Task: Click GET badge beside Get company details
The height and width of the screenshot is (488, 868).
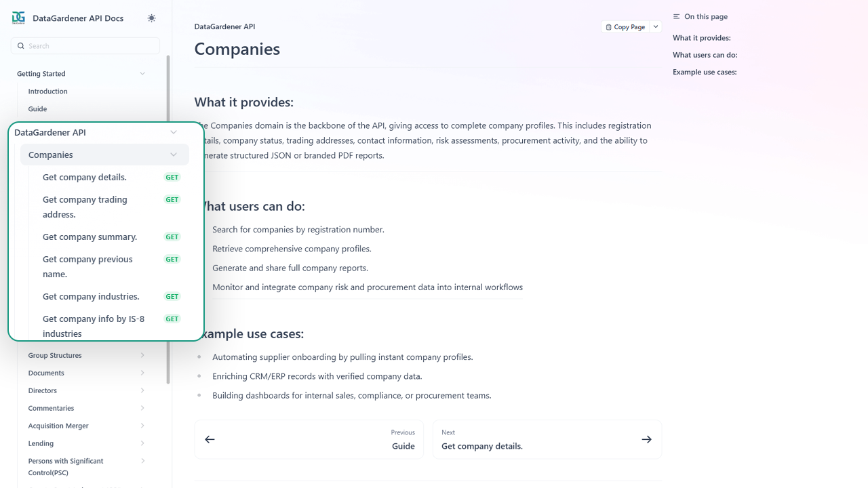Action: coord(172,178)
